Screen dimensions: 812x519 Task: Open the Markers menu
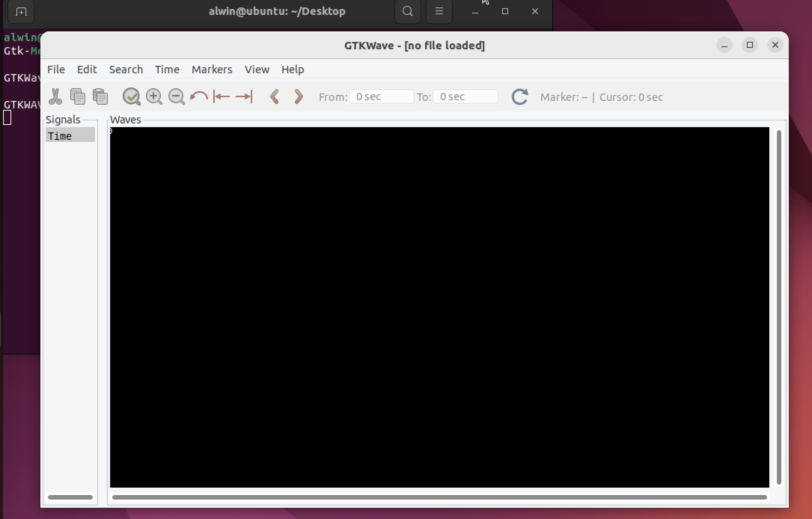(212, 70)
